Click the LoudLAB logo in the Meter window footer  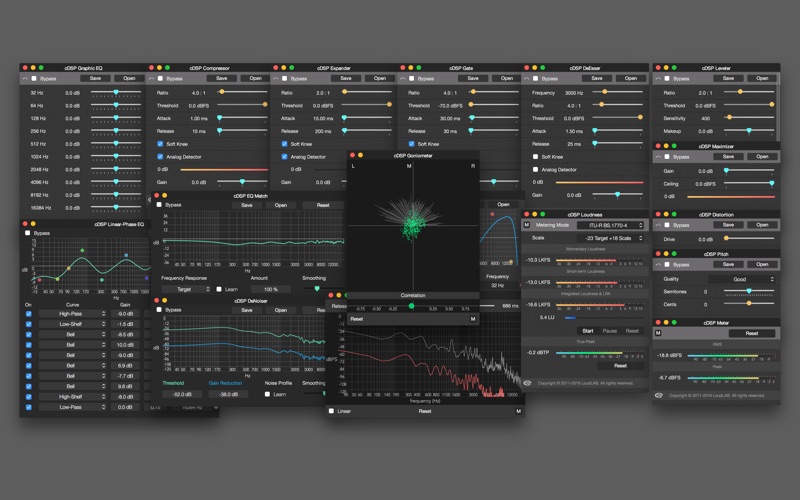[x=659, y=395]
